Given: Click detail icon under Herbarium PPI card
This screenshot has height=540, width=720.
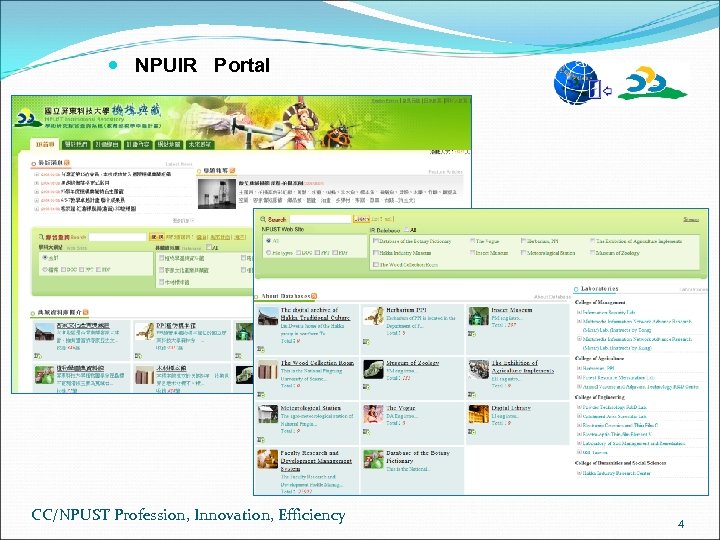Looking at the screenshot, I should pos(366,342).
